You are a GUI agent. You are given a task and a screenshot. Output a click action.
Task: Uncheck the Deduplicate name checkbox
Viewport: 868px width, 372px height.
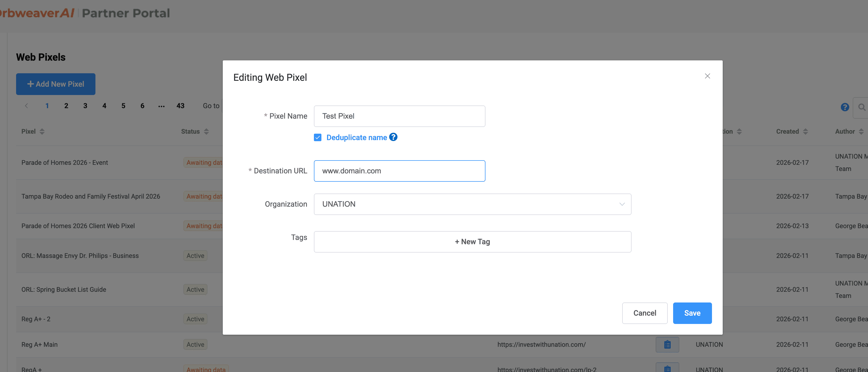317,137
